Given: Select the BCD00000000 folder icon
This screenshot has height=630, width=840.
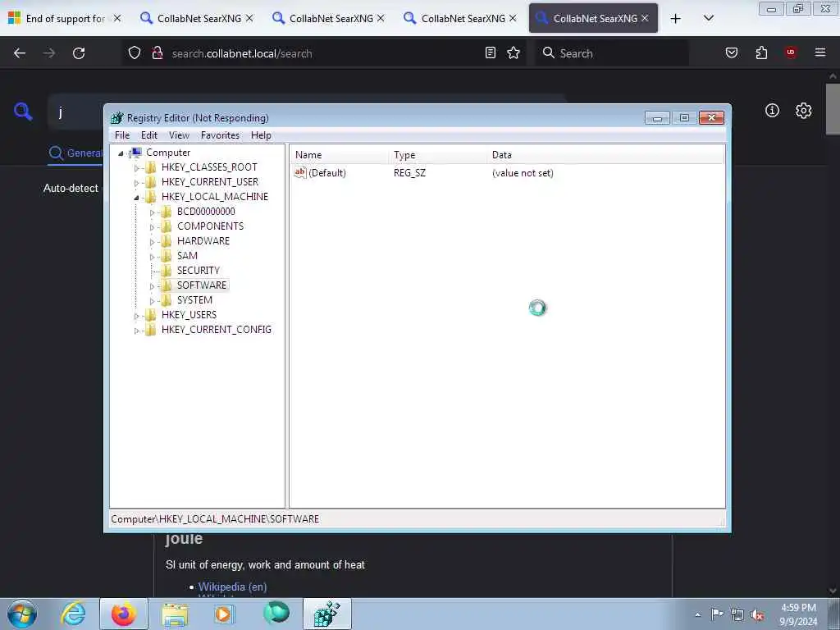Looking at the screenshot, I should 167,212.
